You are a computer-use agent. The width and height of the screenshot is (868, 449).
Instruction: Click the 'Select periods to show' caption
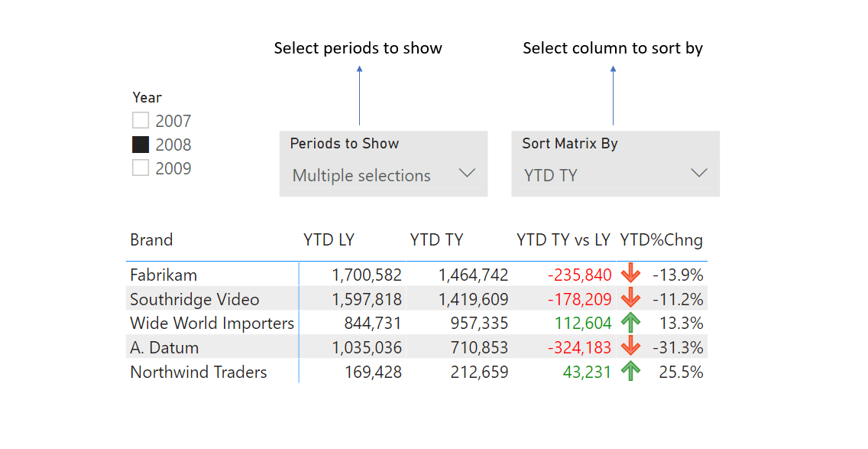coord(358,48)
